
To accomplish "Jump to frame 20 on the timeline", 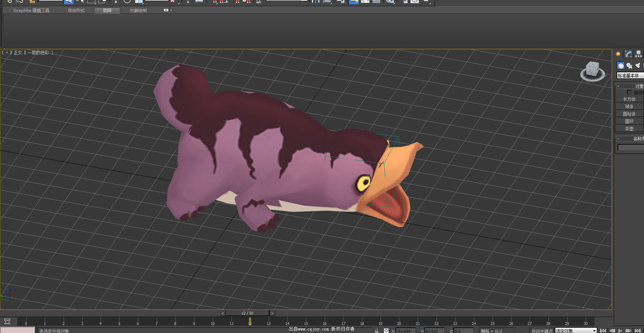I will click(399, 323).
